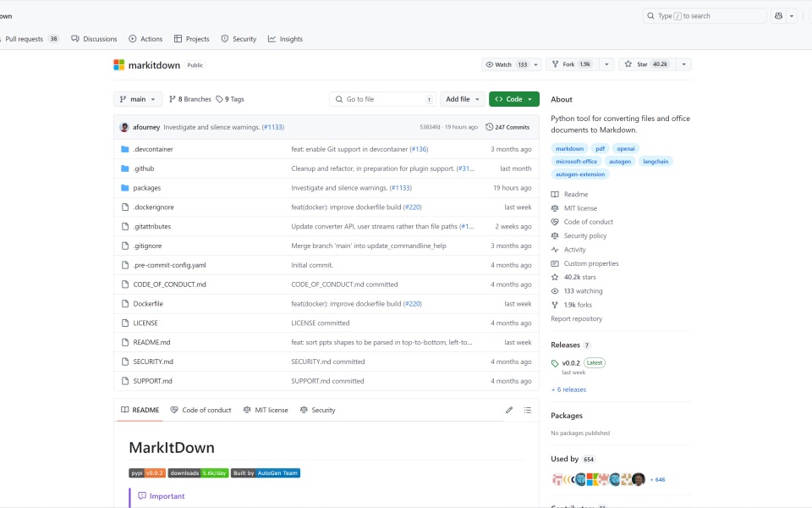Open the README.md file in list
Screen dimensions: 812x508
coord(151,342)
